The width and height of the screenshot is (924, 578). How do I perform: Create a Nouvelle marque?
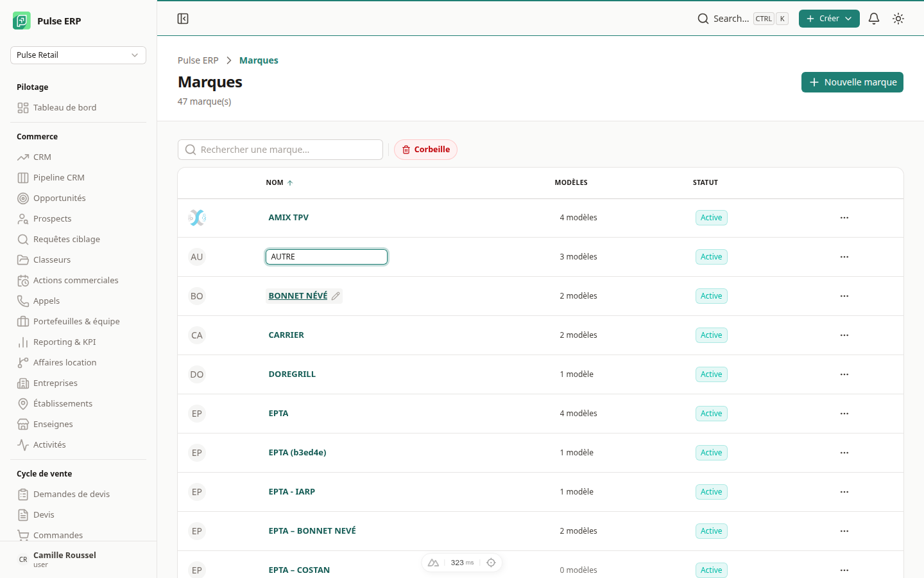852,82
